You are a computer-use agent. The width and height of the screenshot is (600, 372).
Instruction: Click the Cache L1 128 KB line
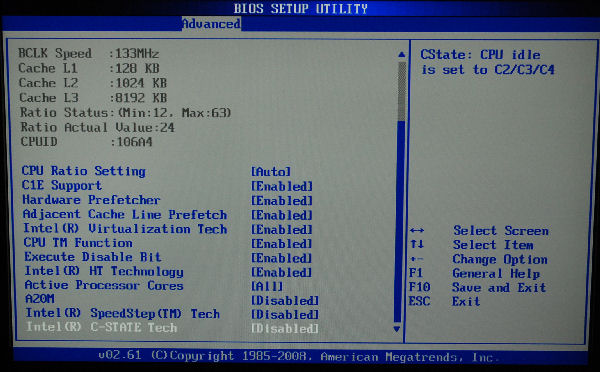click(89, 68)
